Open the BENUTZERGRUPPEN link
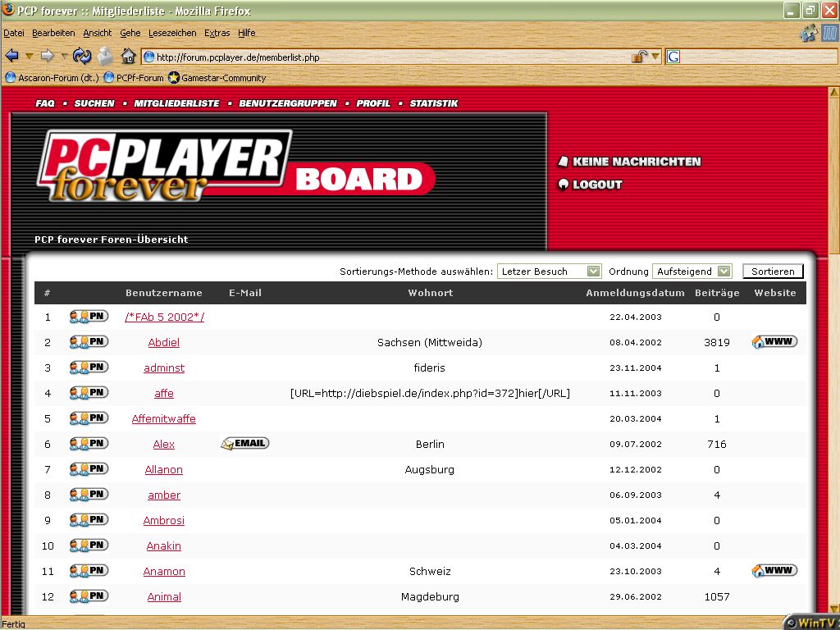 tap(288, 103)
